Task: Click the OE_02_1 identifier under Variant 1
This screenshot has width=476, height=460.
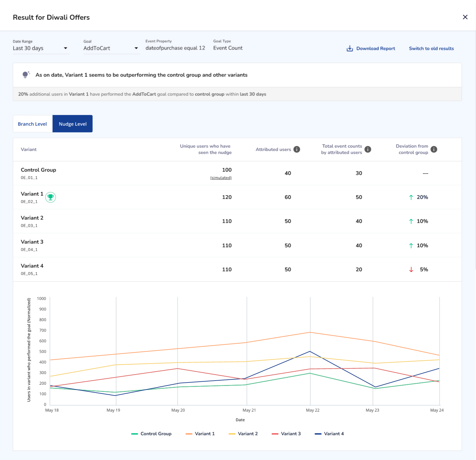Action: (x=29, y=202)
